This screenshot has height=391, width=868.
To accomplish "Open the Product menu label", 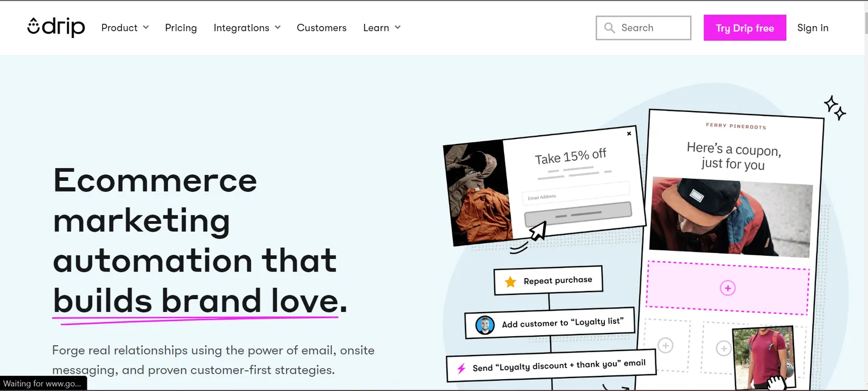I will [119, 28].
